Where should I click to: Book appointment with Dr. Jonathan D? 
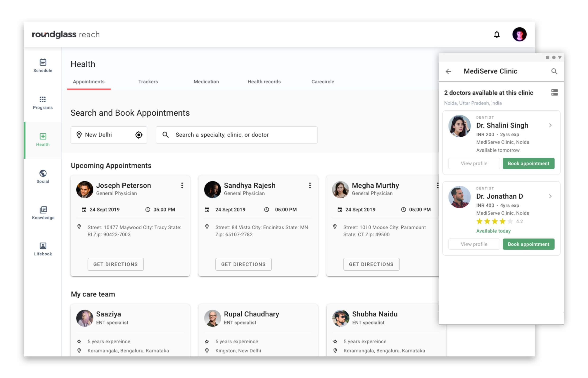528,244
